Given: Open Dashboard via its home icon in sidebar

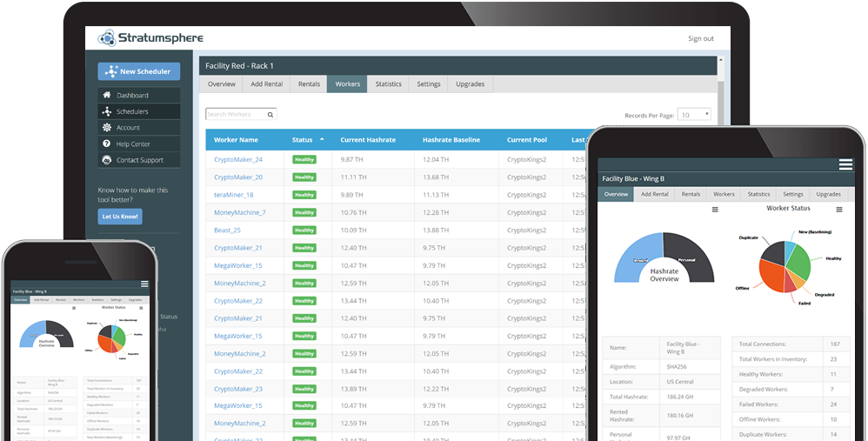Looking at the screenshot, I should 107,95.
